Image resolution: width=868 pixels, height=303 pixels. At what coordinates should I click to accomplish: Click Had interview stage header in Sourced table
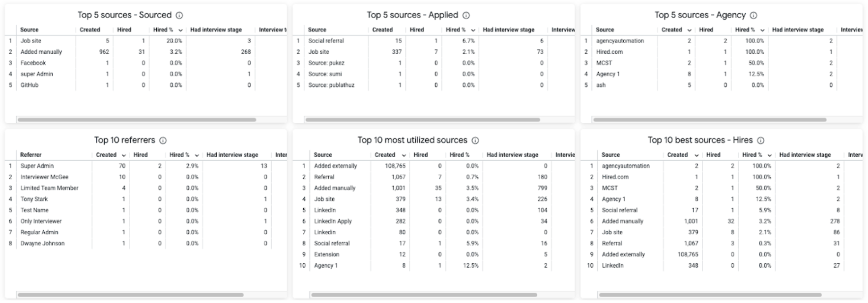[x=216, y=30]
